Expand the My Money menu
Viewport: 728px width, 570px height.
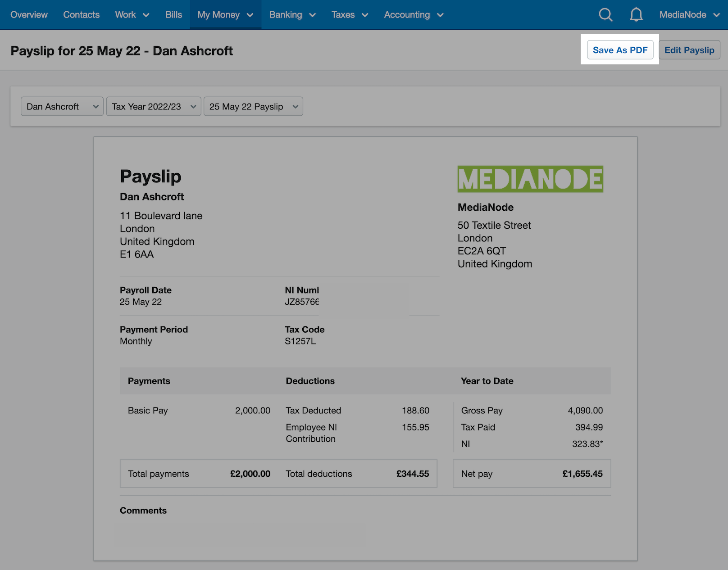tap(225, 15)
